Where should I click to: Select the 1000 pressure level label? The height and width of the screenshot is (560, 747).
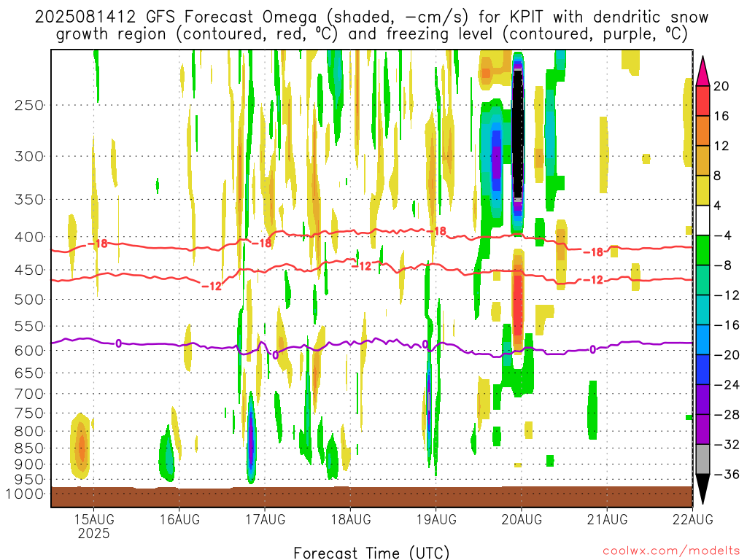25,494
